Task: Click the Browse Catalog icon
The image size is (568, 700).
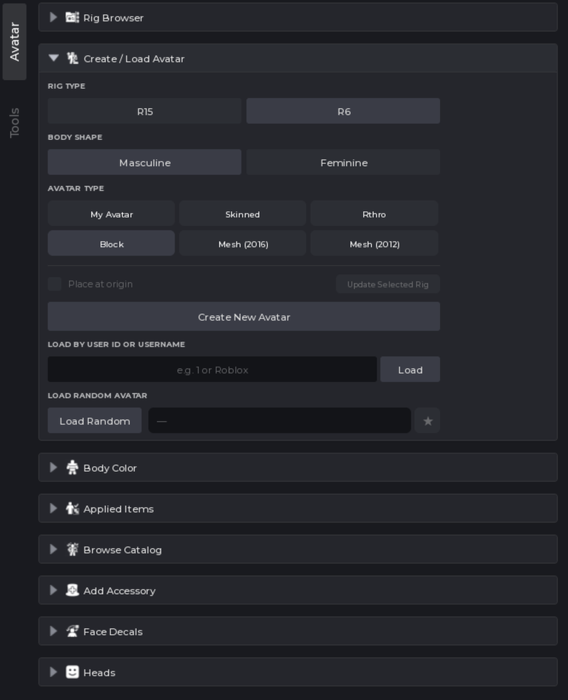Action: pos(72,549)
